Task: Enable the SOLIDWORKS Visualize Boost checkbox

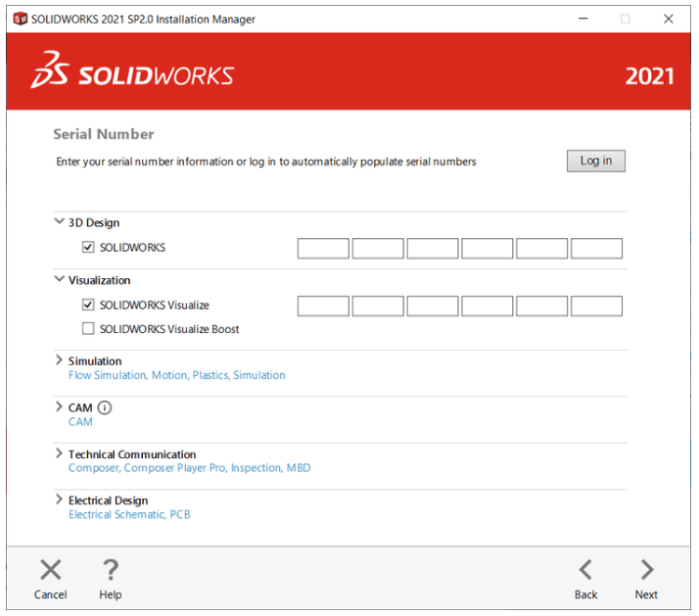Action: [x=88, y=329]
